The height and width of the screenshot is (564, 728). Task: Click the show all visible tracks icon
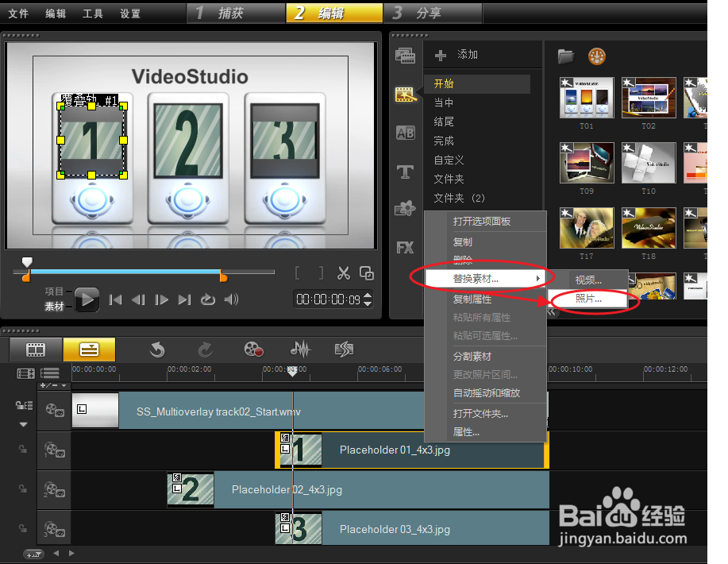point(50,373)
